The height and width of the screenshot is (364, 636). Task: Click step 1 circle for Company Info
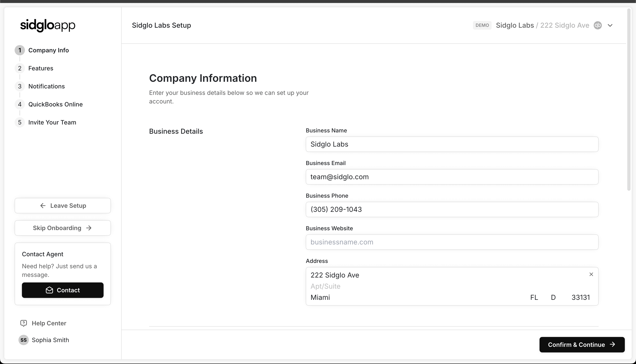click(x=20, y=50)
